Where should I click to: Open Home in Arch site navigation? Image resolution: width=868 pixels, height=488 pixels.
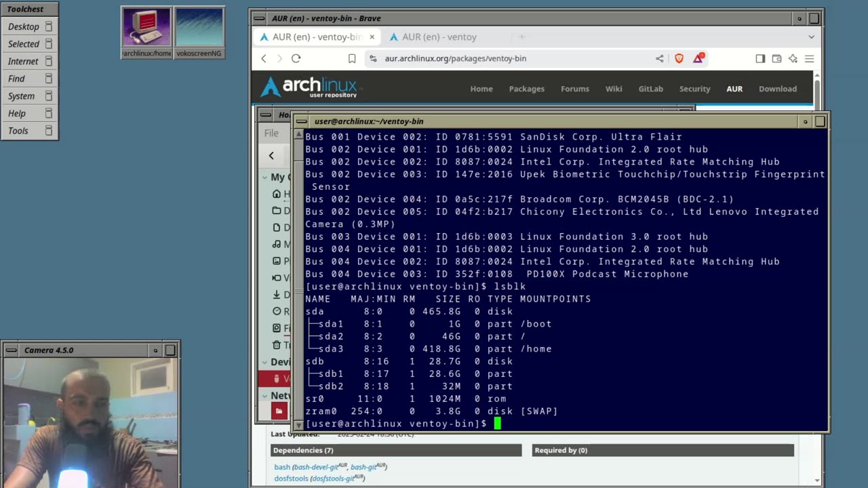click(x=481, y=89)
